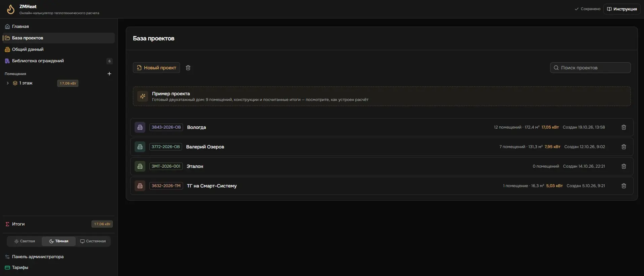Open the Инструкция guide button

pos(622,9)
